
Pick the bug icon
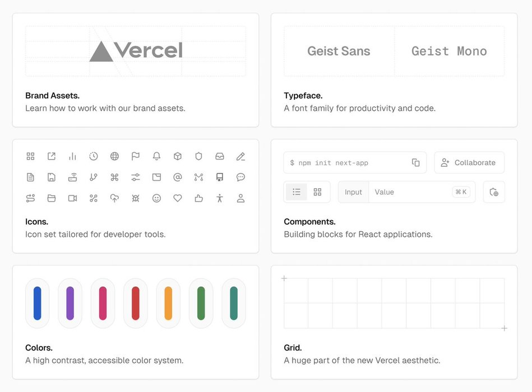[x=136, y=198]
